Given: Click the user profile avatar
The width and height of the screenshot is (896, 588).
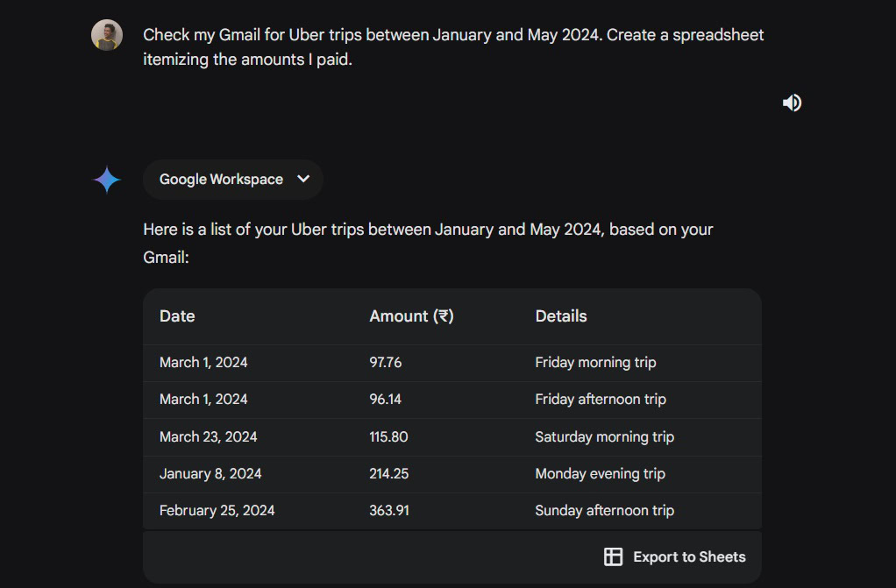Looking at the screenshot, I should tap(107, 35).
